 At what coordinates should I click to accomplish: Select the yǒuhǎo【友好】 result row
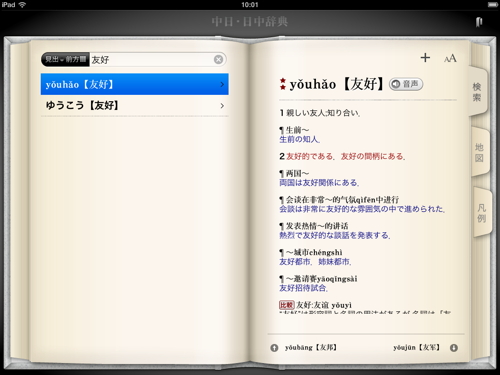135,84
